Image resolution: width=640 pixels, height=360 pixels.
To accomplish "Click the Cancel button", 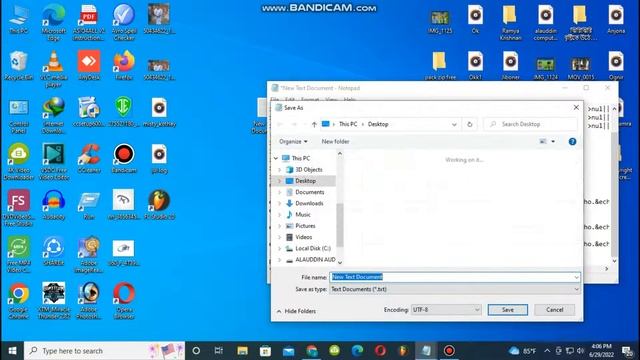I will (x=554, y=310).
